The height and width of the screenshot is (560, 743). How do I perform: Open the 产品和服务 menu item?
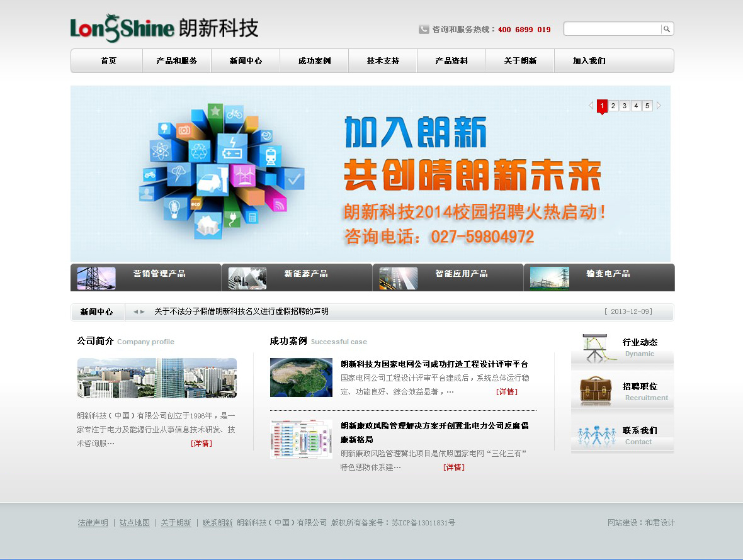[177, 60]
